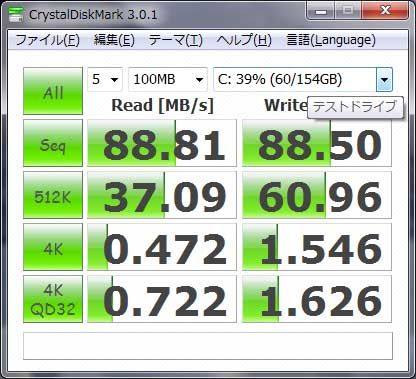Click the 512K write result 60.96
The width and height of the screenshot is (416, 379).
click(x=317, y=195)
